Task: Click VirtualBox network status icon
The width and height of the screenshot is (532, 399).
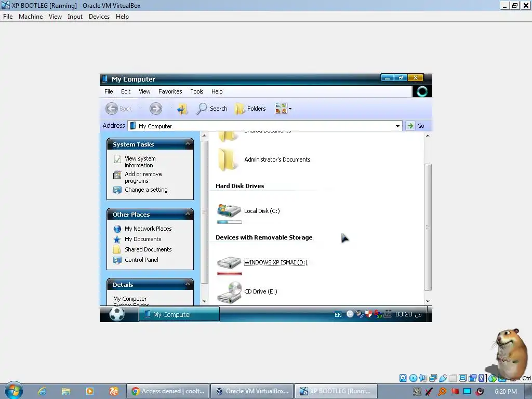Action: click(x=433, y=378)
